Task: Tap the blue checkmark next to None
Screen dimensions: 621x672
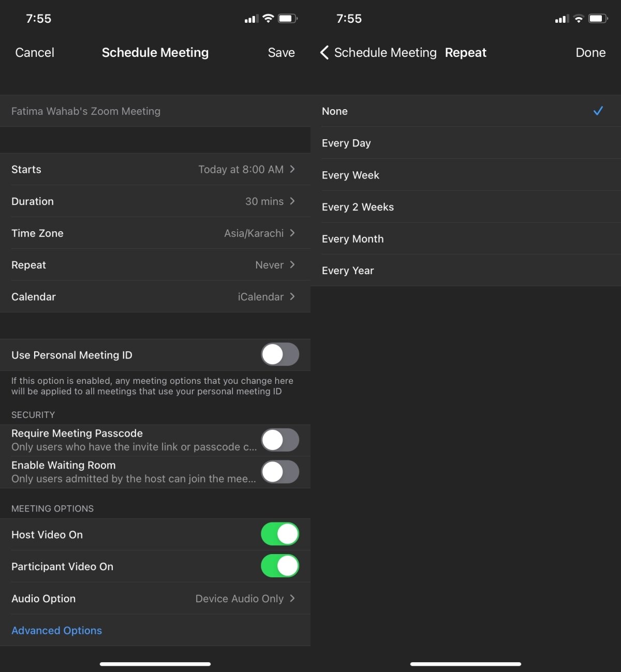Action: pos(598,111)
